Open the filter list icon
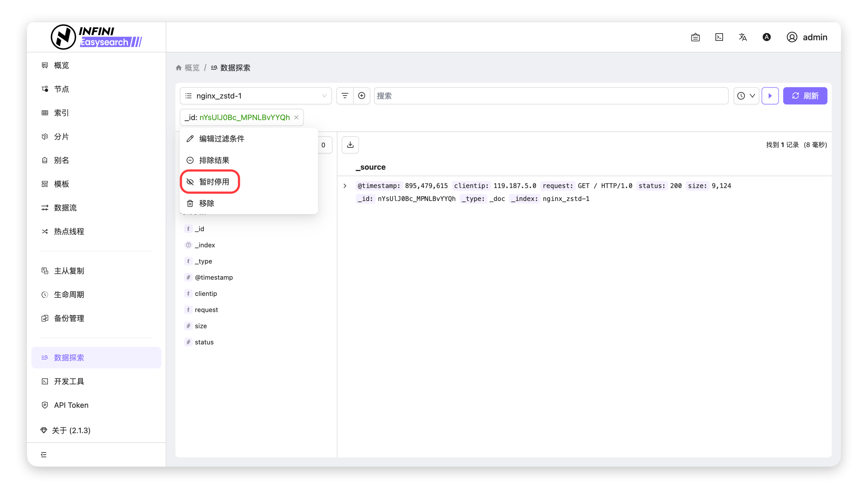The height and width of the screenshot is (499, 868). [x=345, y=95]
